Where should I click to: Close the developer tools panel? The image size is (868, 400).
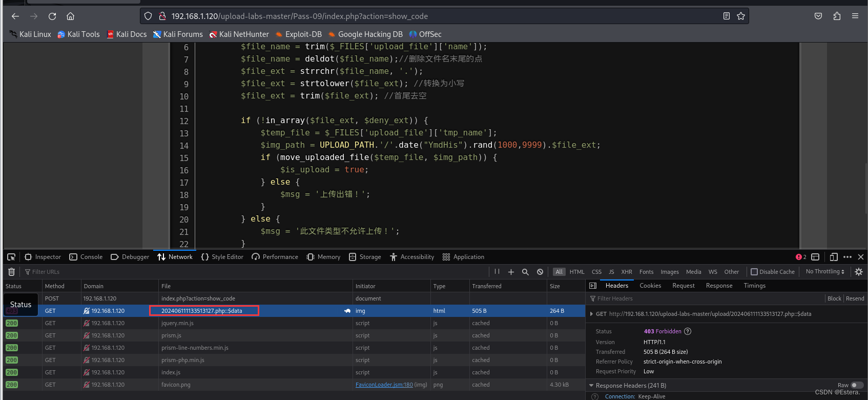[861, 257]
